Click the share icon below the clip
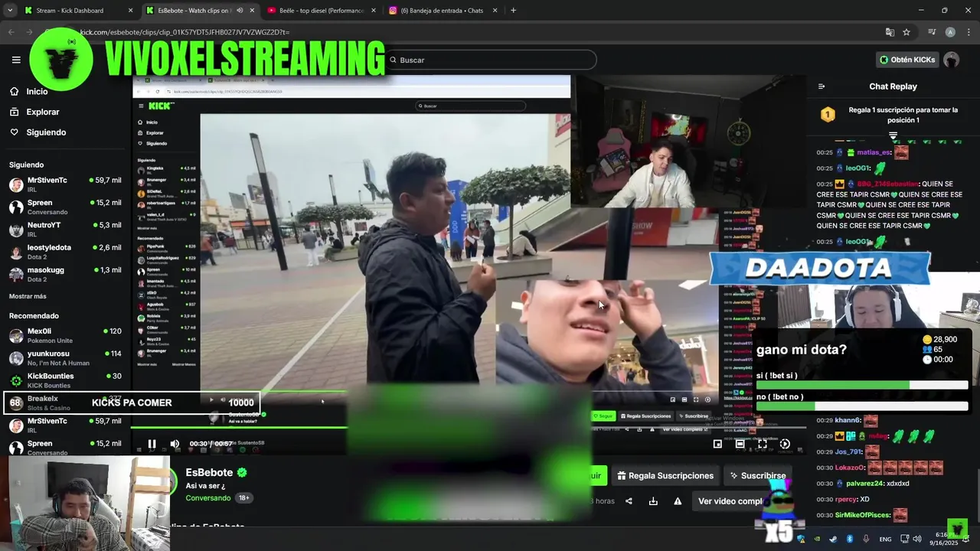 pyautogui.click(x=629, y=501)
